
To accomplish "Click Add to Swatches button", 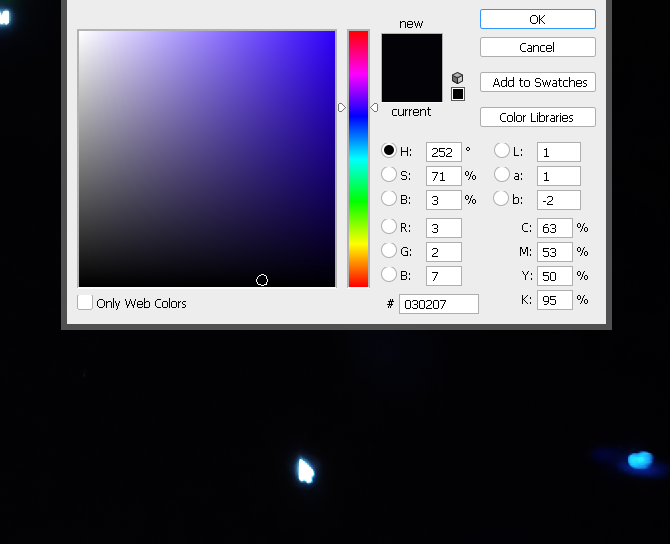I will pyautogui.click(x=538, y=82).
